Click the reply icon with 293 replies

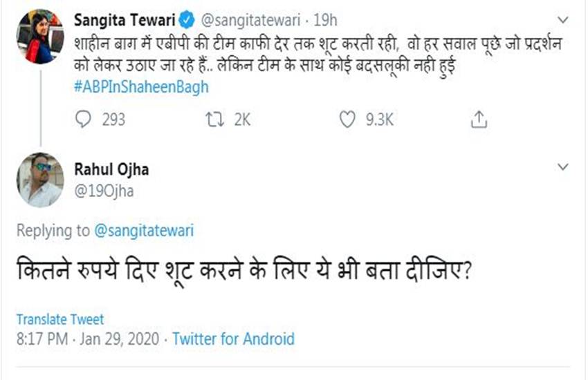pos(82,120)
